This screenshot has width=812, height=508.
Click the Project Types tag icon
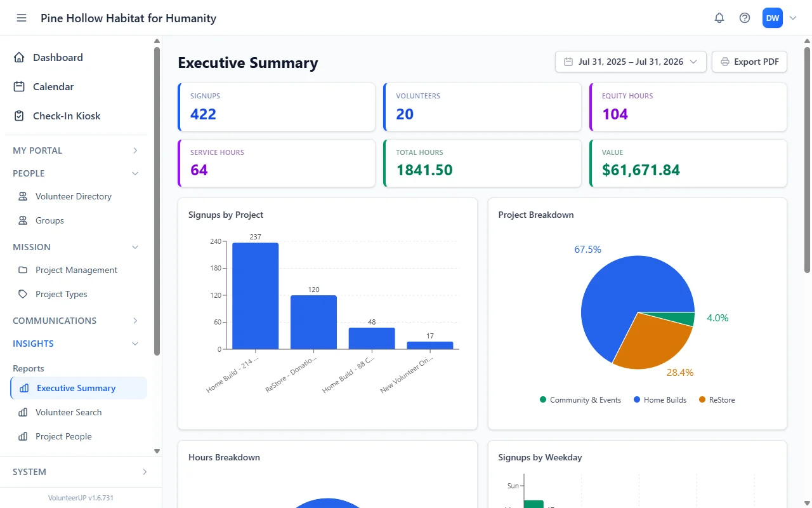23,294
